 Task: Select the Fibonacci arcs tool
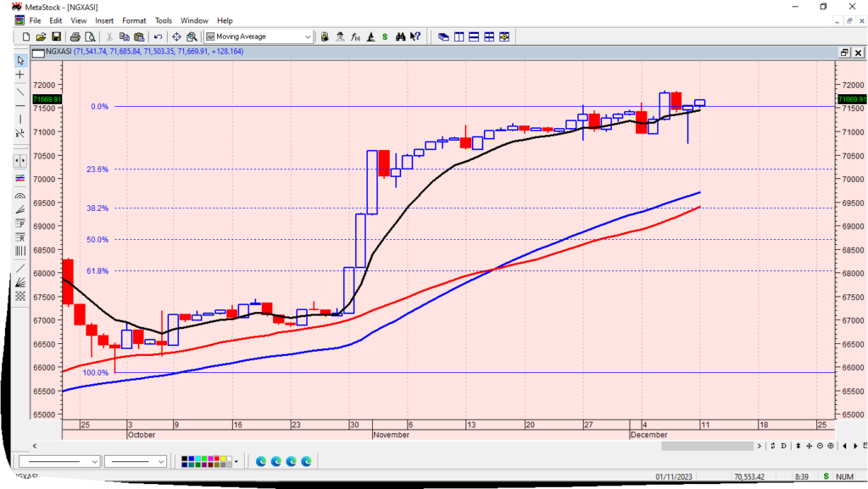[x=20, y=194]
